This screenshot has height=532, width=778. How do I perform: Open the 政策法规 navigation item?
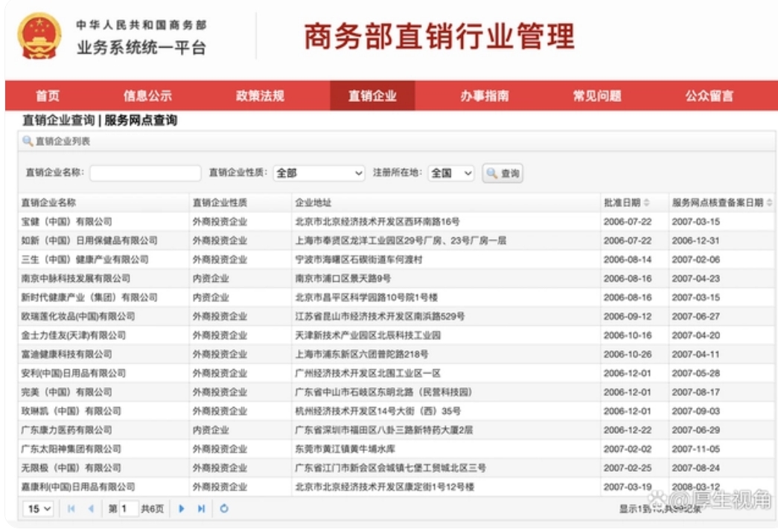[260, 96]
